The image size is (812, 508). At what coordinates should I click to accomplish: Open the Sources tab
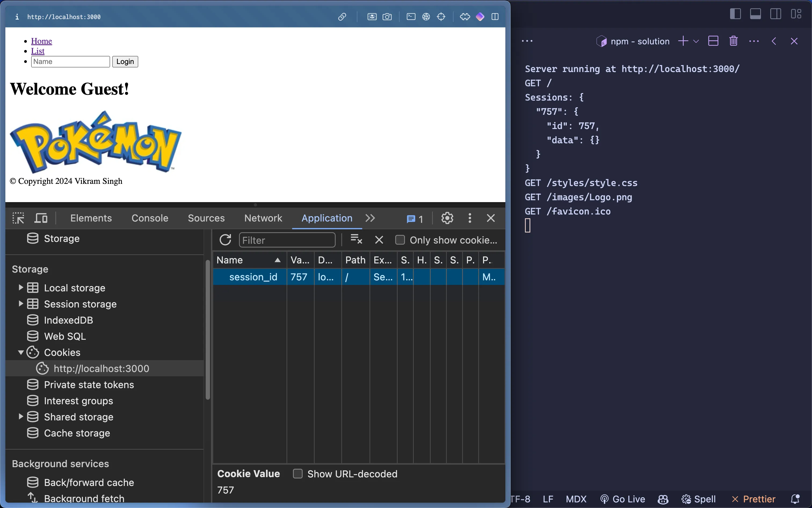pyautogui.click(x=206, y=218)
